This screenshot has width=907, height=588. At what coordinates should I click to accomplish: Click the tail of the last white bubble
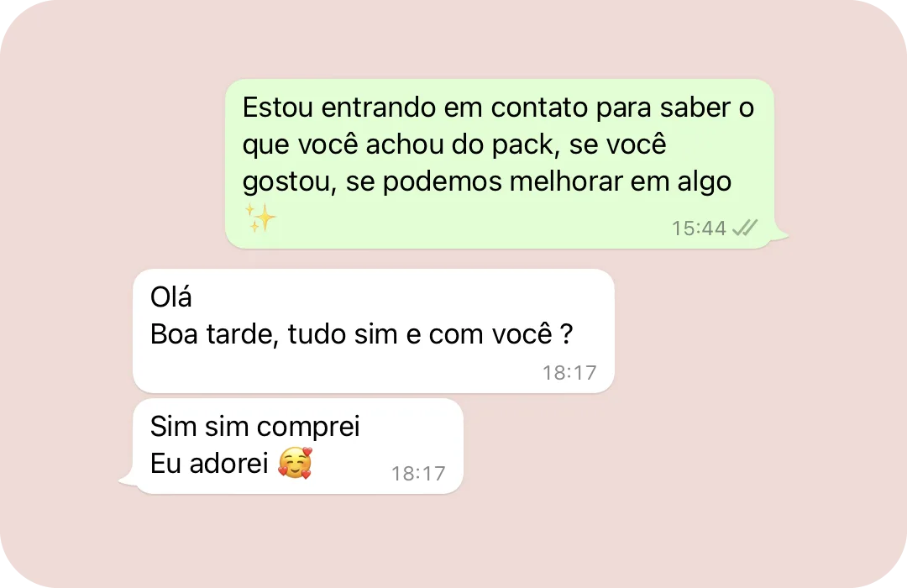pos(128,479)
